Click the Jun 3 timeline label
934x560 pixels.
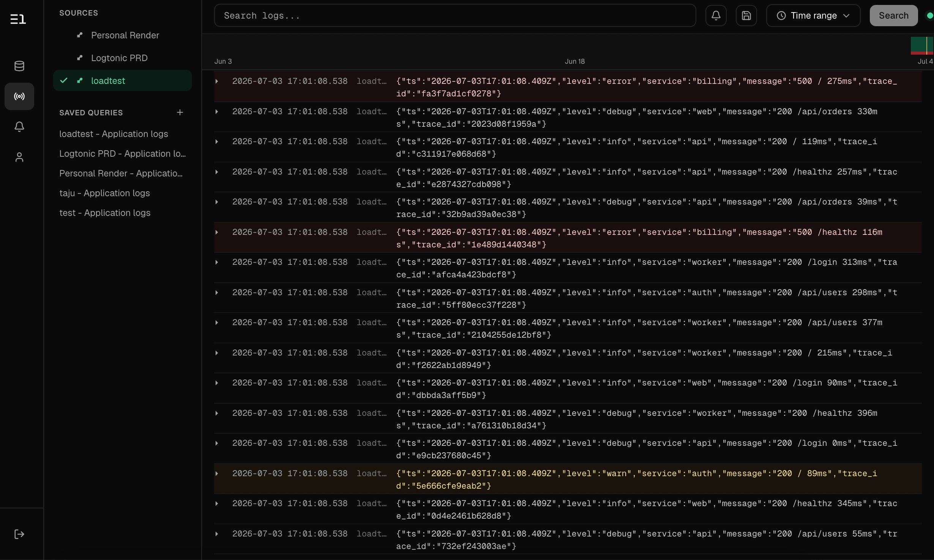coord(223,61)
